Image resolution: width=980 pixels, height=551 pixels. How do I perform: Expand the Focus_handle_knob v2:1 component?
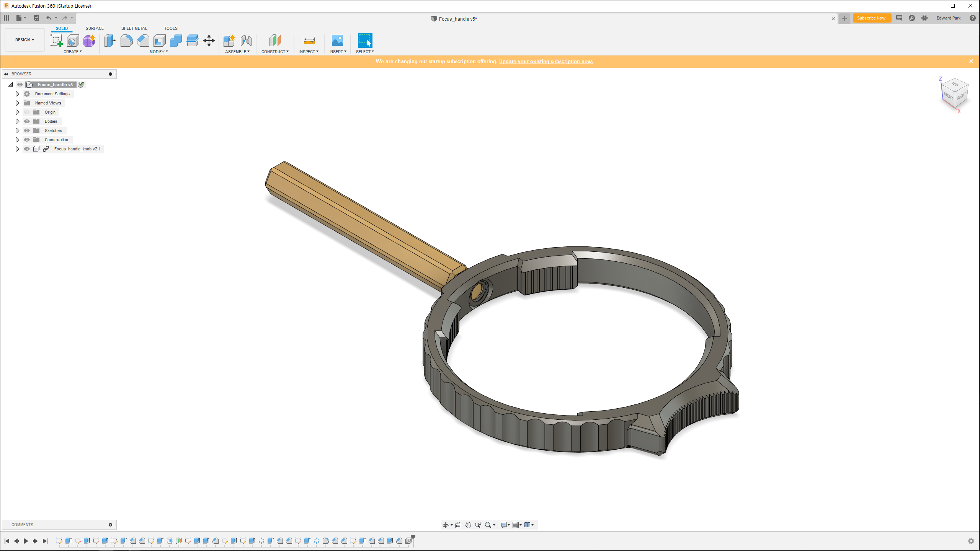coord(17,149)
